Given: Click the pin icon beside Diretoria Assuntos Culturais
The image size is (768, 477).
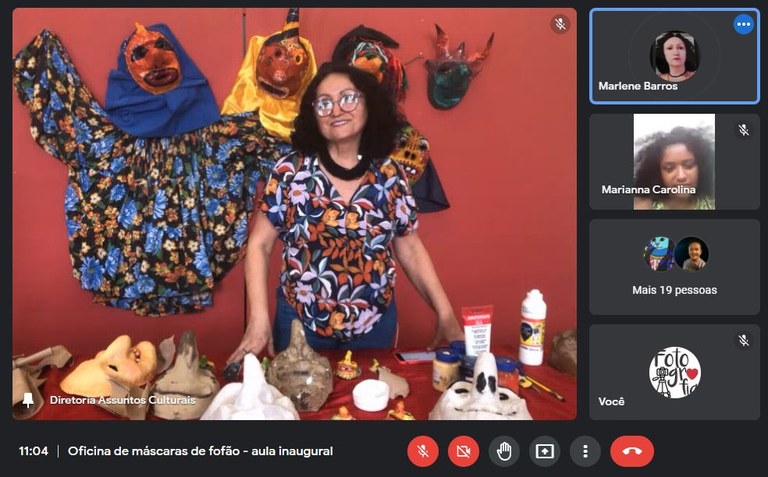Looking at the screenshot, I should pos(28,400).
